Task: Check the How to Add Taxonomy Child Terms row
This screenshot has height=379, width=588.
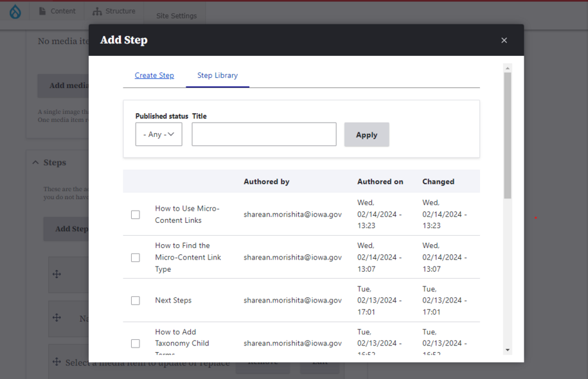Action: pos(136,344)
